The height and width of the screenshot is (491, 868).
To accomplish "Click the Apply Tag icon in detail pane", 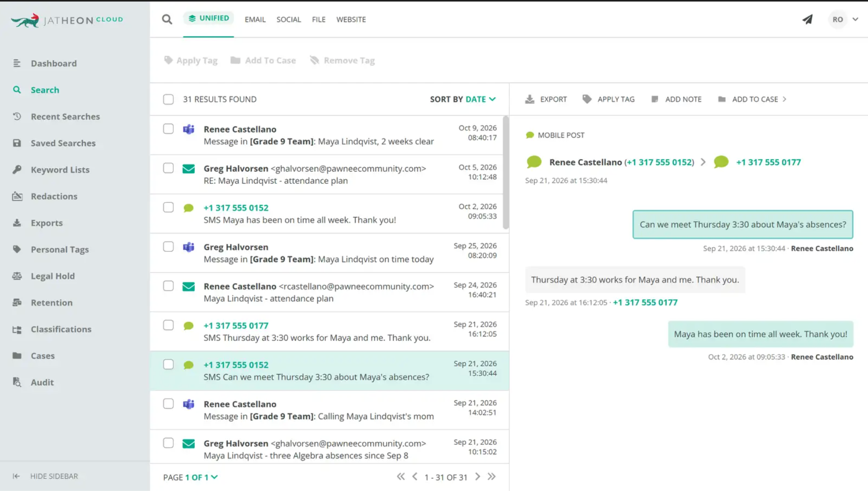I will point(587,99).
